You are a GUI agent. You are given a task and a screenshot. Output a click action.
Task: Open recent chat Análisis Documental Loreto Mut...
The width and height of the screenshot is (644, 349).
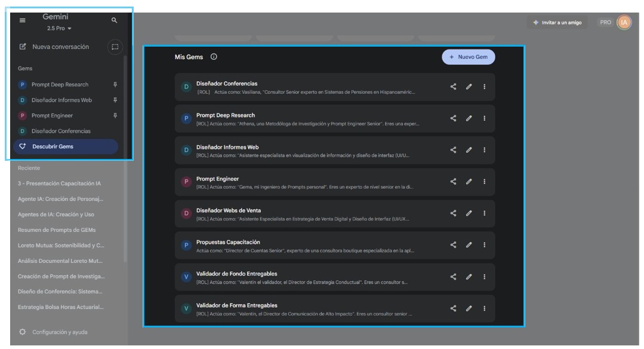pos(60,261)
